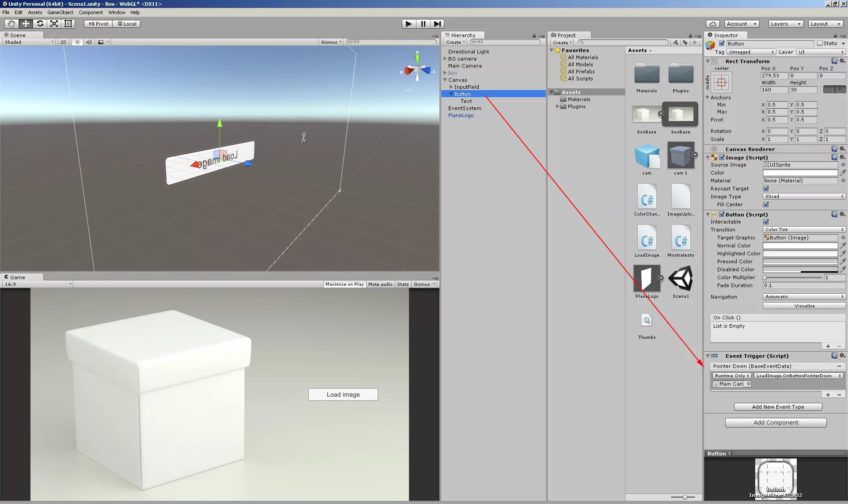Open the GameObject menu
This screenshot has width=848, height=504.
click(60, 12)
